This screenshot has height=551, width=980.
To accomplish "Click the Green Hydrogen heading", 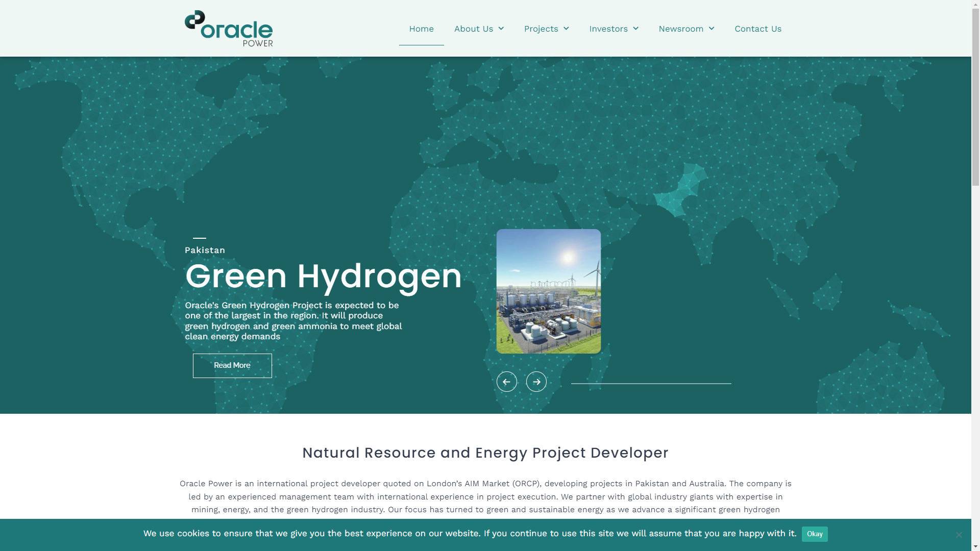I will pos(324,277).
